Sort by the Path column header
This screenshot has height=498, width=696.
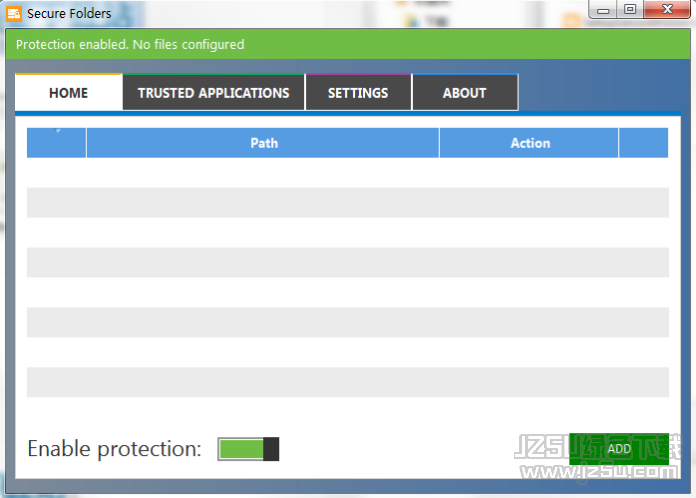coord(263,143)
